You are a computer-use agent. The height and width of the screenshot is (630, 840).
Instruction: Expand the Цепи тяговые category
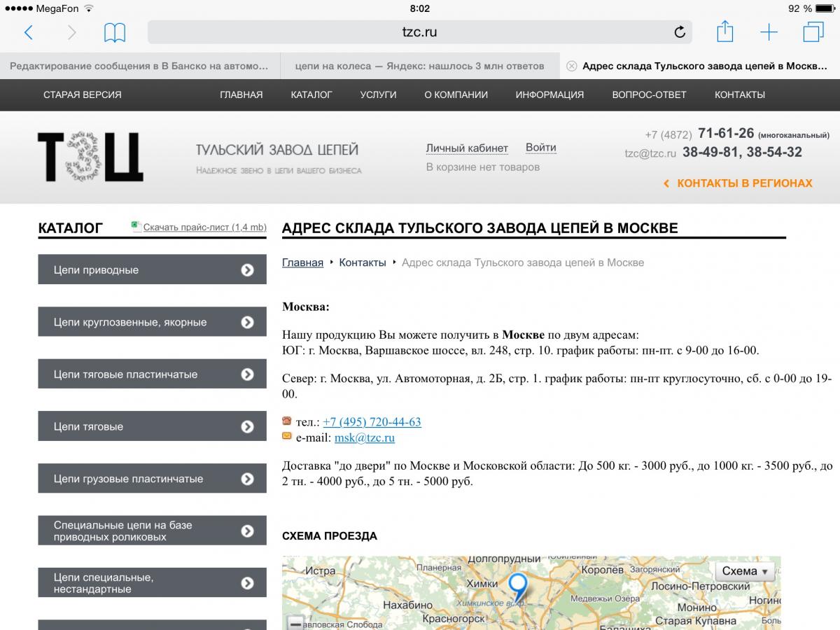(152, 426)
